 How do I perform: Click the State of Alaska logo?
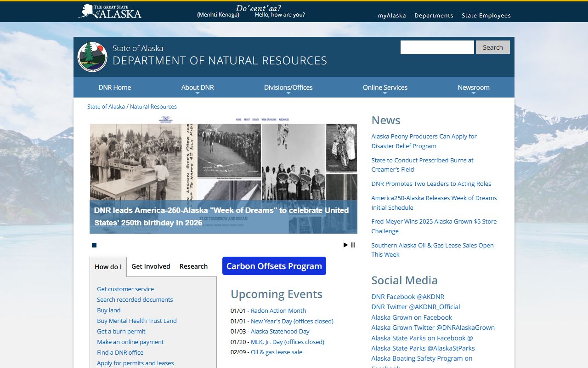(x=110, y=11)
